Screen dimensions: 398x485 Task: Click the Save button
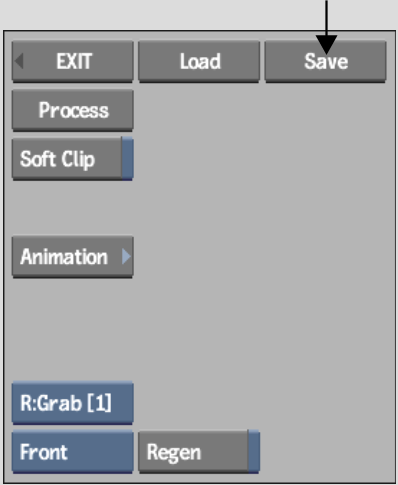coord(325,61)
